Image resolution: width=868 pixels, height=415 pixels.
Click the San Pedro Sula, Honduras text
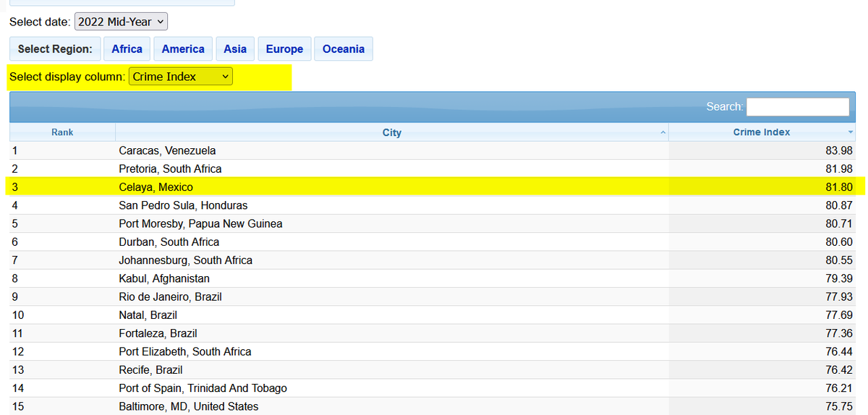(x=183, y=205)
